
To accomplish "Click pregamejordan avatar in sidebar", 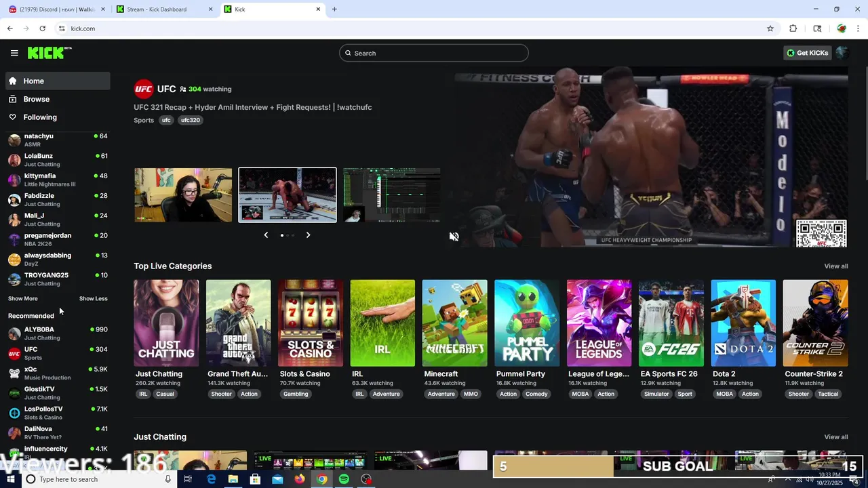I will [x=14, y=239].
